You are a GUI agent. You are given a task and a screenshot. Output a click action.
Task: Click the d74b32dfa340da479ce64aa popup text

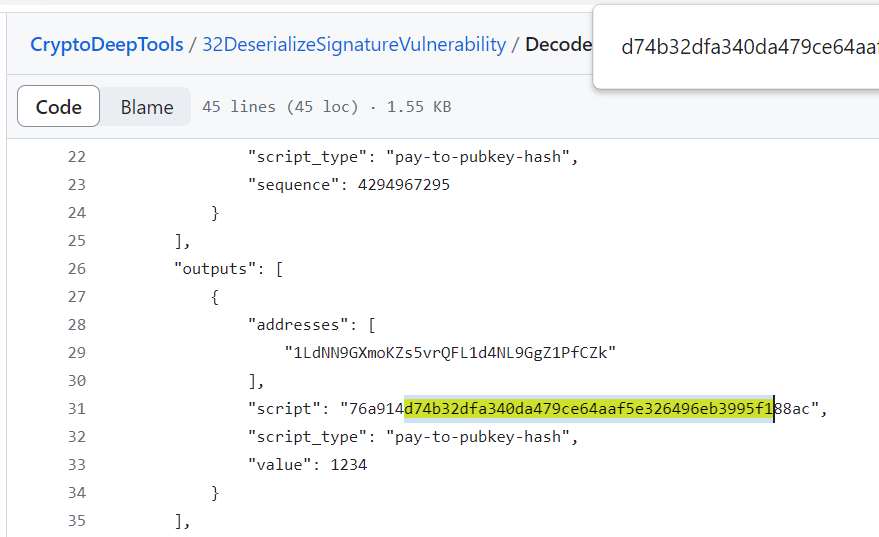point(750,47)
